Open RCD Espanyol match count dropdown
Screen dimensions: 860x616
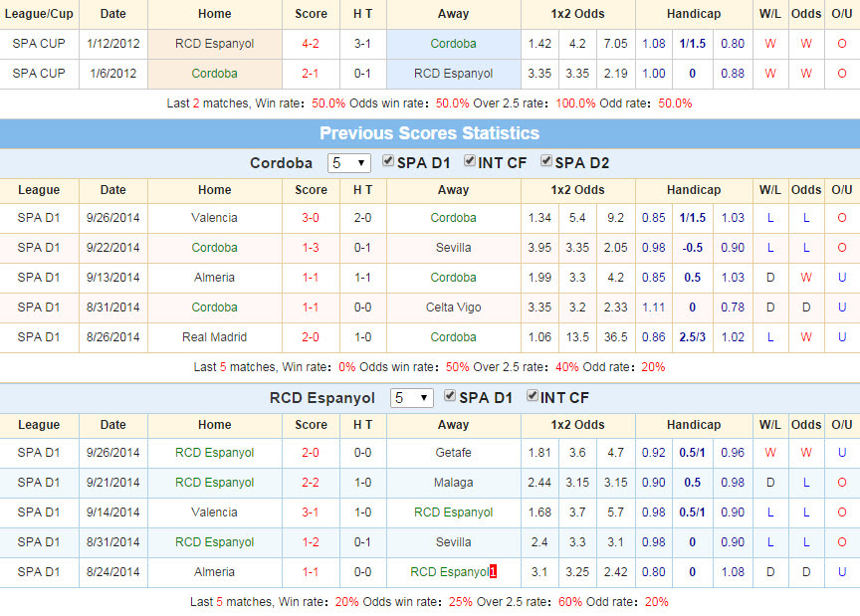click(411, 398)
